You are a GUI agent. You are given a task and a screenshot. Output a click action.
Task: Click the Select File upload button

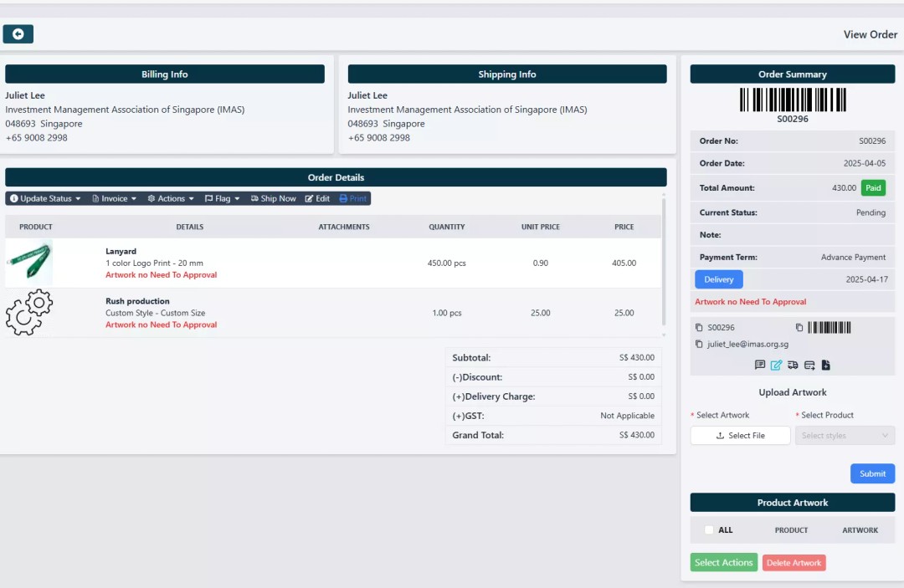click(x=740, y=436)
